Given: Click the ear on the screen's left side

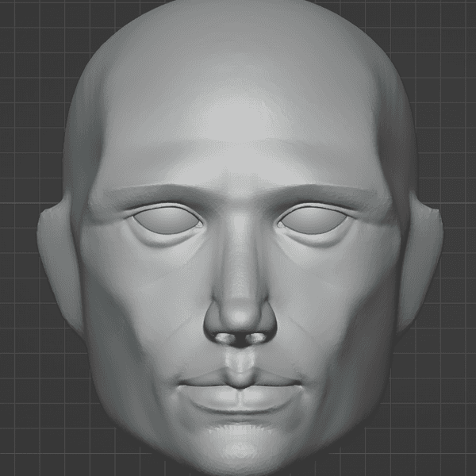Looking at the screenshot, I should pyautogui.click(x=56, y=262).
